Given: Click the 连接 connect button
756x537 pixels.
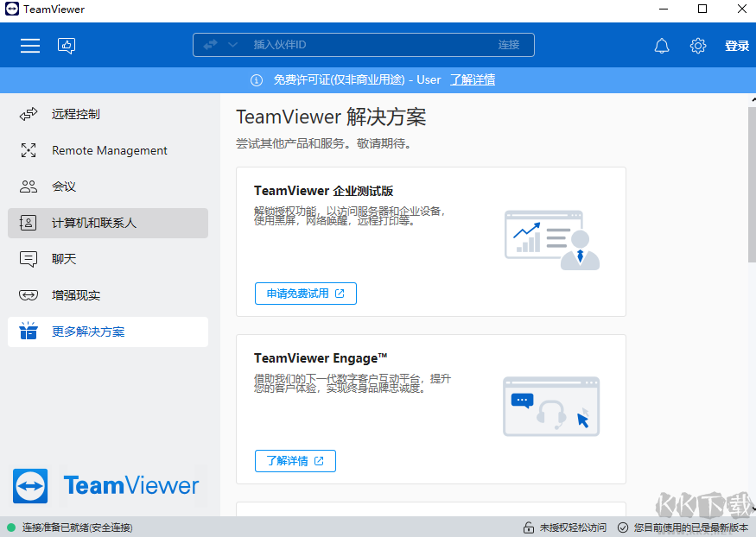Looking at the screenshot, I should point(509,45).
